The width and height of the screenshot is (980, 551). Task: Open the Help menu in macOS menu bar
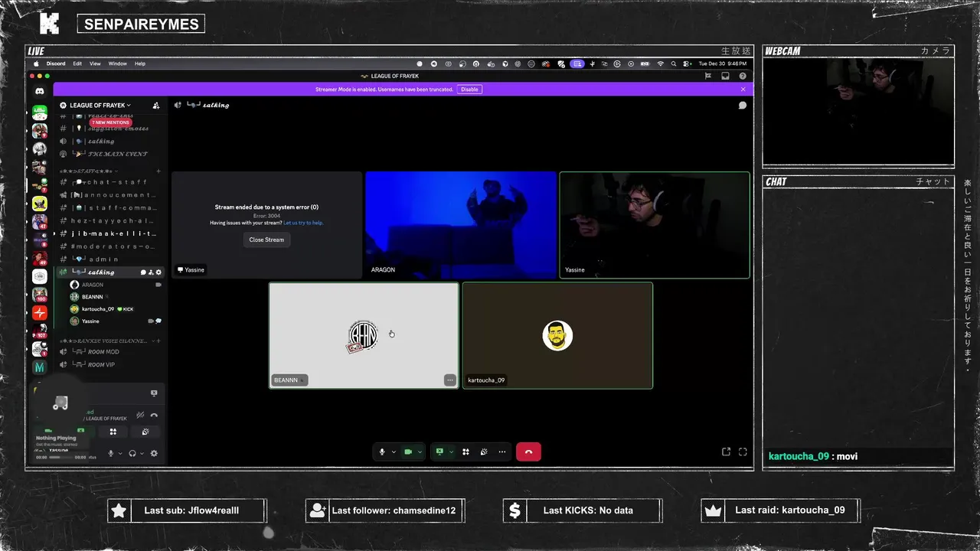click(140, 64)
